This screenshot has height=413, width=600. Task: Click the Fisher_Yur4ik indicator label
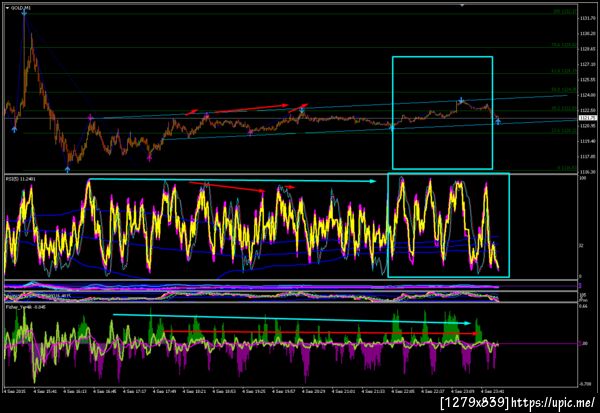(x=26, y=307)
